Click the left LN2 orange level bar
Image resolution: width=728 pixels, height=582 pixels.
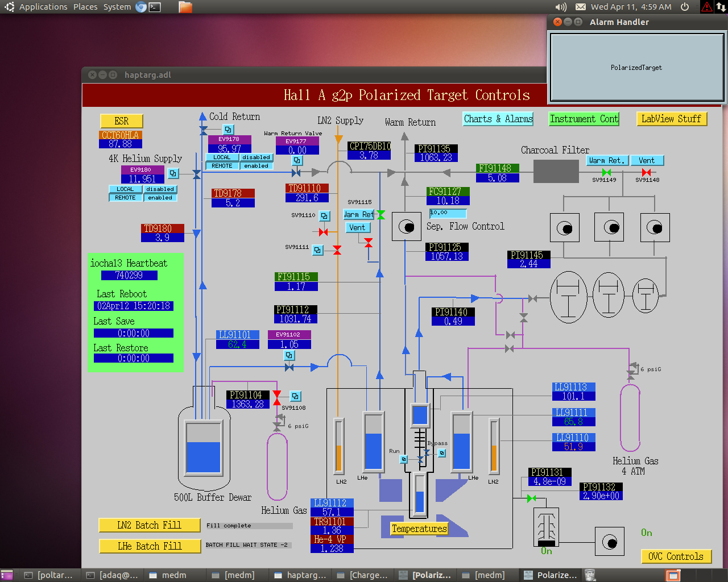click(339, 446)
